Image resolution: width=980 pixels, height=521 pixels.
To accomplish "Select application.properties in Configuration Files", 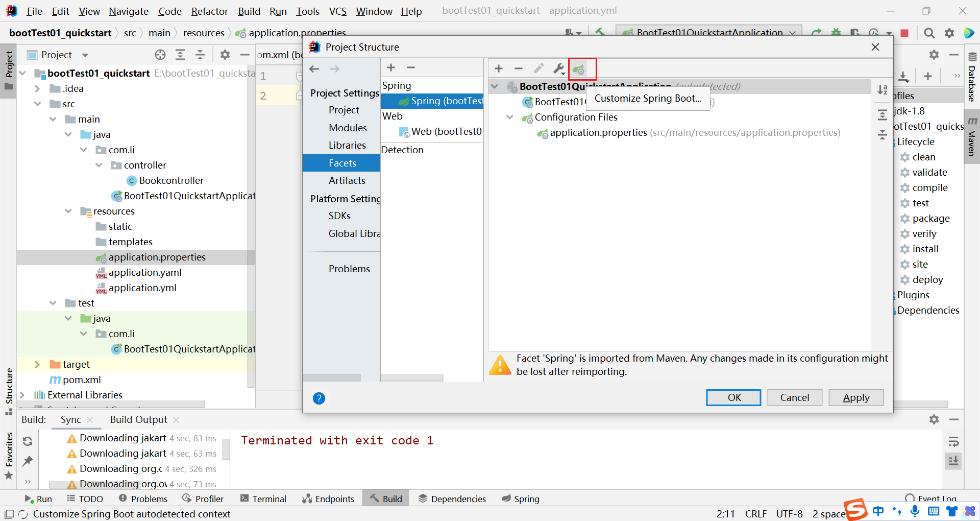I will (598, 132).
